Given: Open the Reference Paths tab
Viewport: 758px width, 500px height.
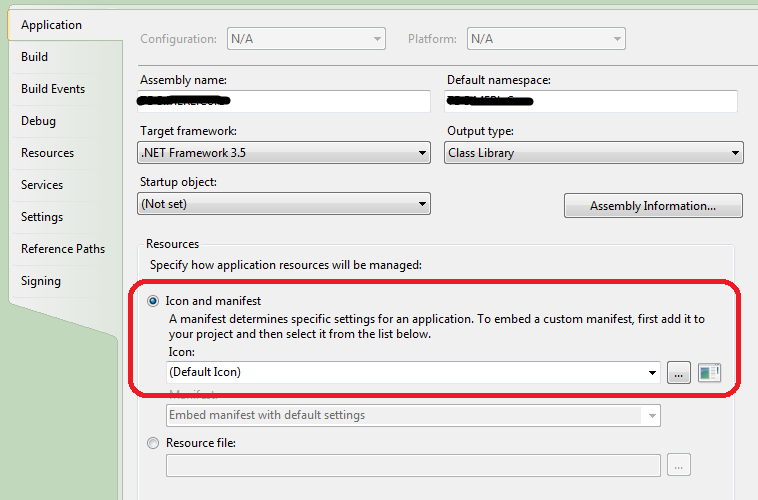Looking at the screenshot, I should tap(65, 249).
